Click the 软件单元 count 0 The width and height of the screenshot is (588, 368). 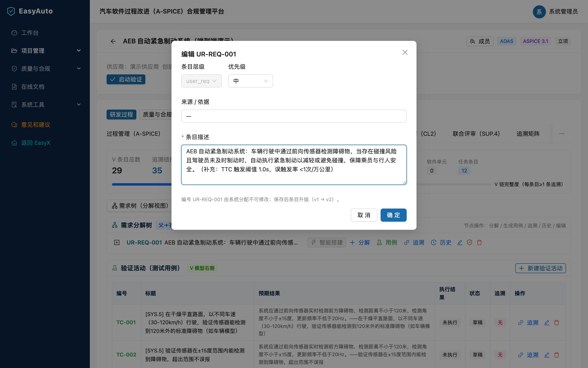pyautogui.click(x=432, y=171)
